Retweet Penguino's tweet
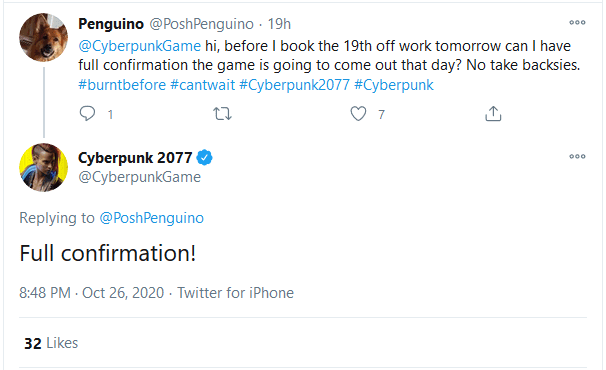 [222, 114]
